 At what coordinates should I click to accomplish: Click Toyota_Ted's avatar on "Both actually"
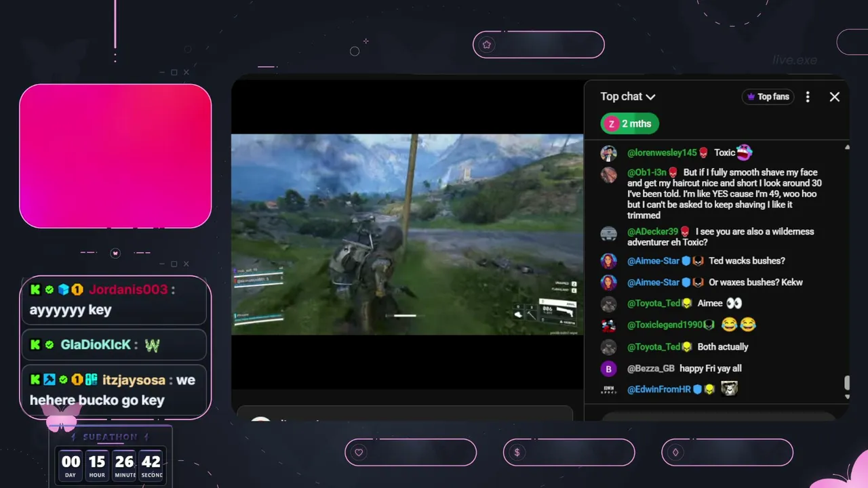pyautogui.click(x=608, y=347)
